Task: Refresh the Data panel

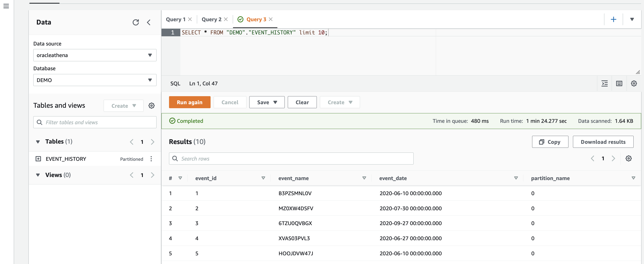Action: click(x=136, y=22)
